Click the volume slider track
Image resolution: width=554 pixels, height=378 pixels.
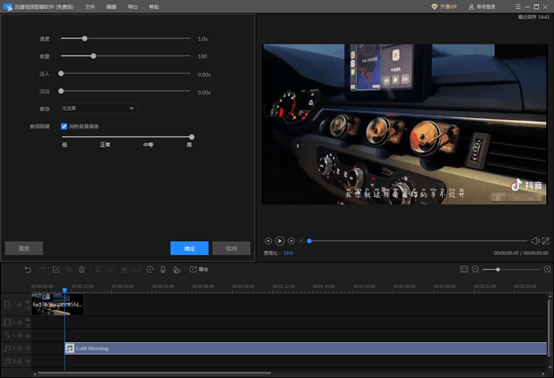tap(126, 56)
